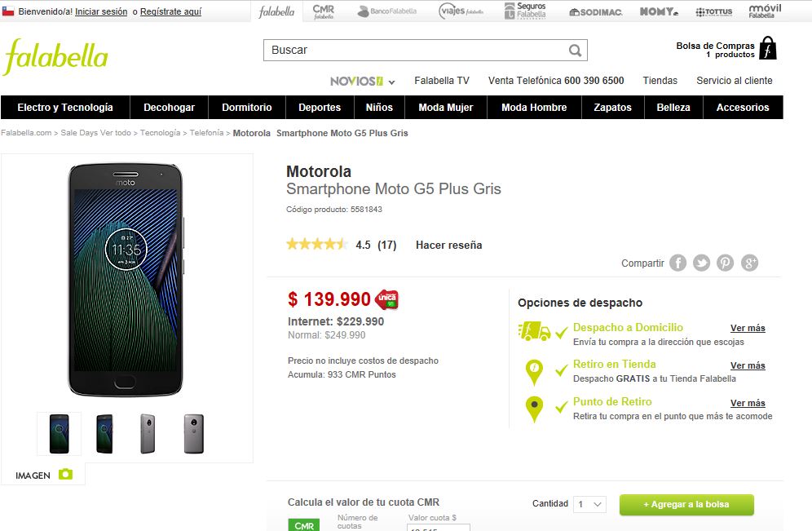Screen dimensions: 812x531
Task: Expand the Novios dropdown arrow
Action: pyautogui.click(x=392, y=82)
